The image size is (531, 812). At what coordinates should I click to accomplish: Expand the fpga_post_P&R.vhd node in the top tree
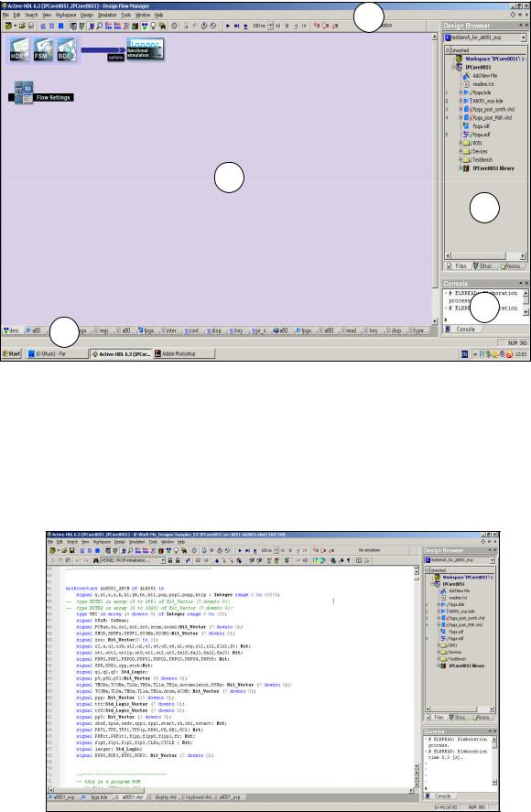(x=460, y=117)
